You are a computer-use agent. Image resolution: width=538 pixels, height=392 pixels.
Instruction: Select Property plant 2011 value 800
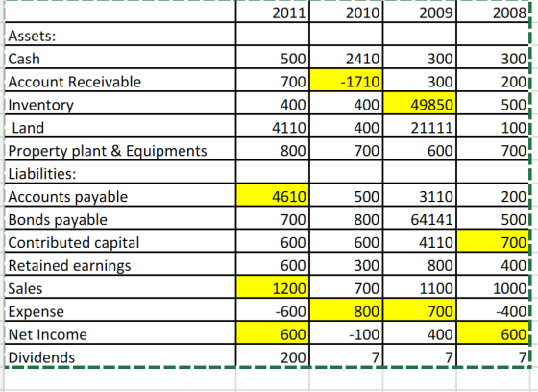273,149
